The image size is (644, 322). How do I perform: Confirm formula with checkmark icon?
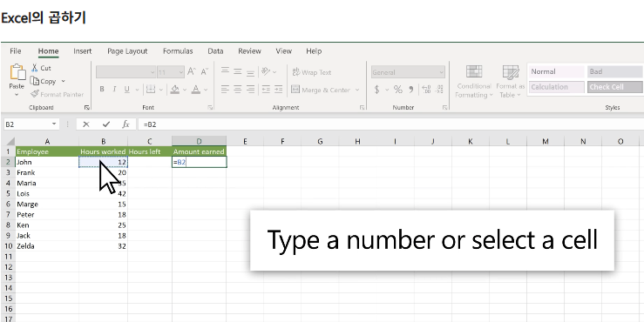pos(106,124)
